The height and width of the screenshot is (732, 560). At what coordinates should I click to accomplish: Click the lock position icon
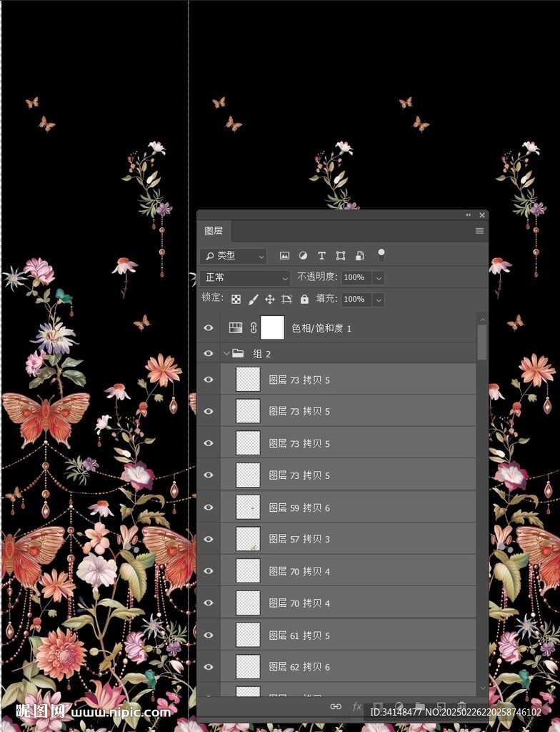(x=270, y=300)
